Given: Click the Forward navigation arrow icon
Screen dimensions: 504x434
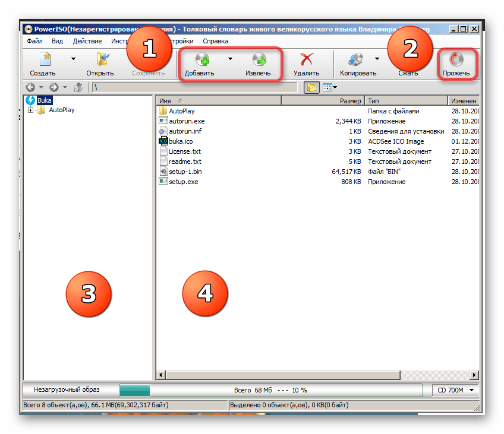Looking at the screenshot, I should coord(54,87).
